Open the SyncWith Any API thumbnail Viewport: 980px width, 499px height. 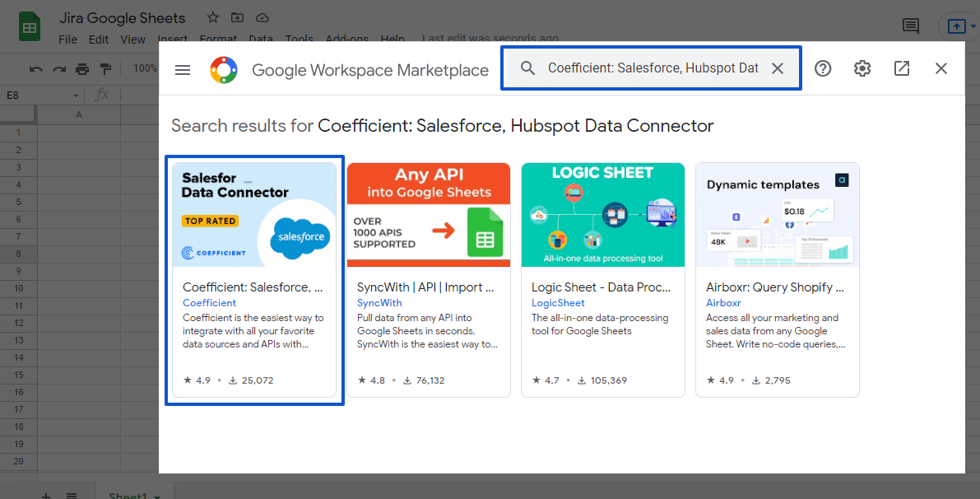tap(429, 215)
